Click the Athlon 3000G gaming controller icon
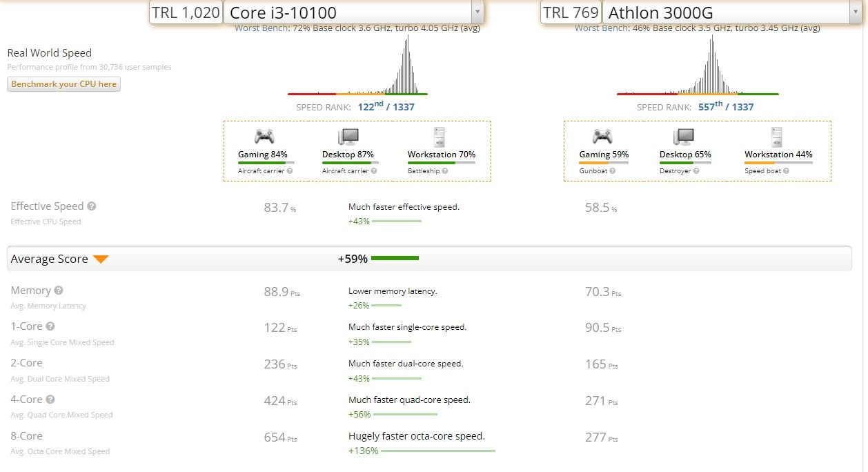This screenshot has width=868, height=472. [602, 136]
